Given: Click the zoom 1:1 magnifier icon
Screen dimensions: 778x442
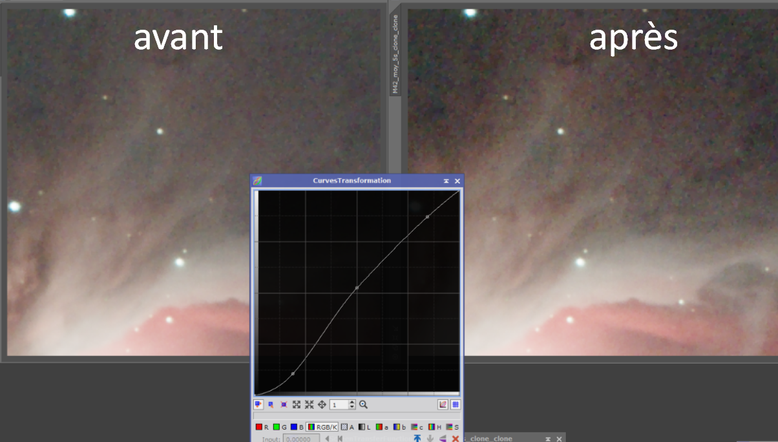Looking at the screenshot, I should (x=363, y=404).
